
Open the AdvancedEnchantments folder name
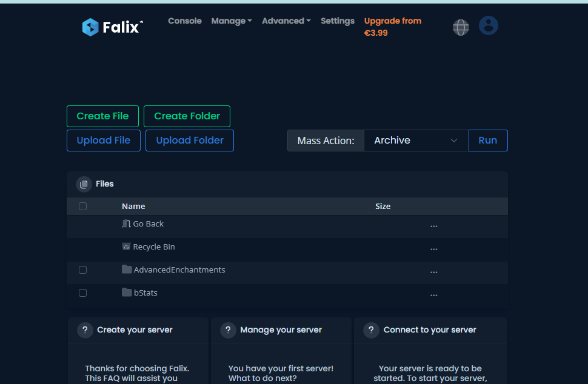(x=179, y=270)
